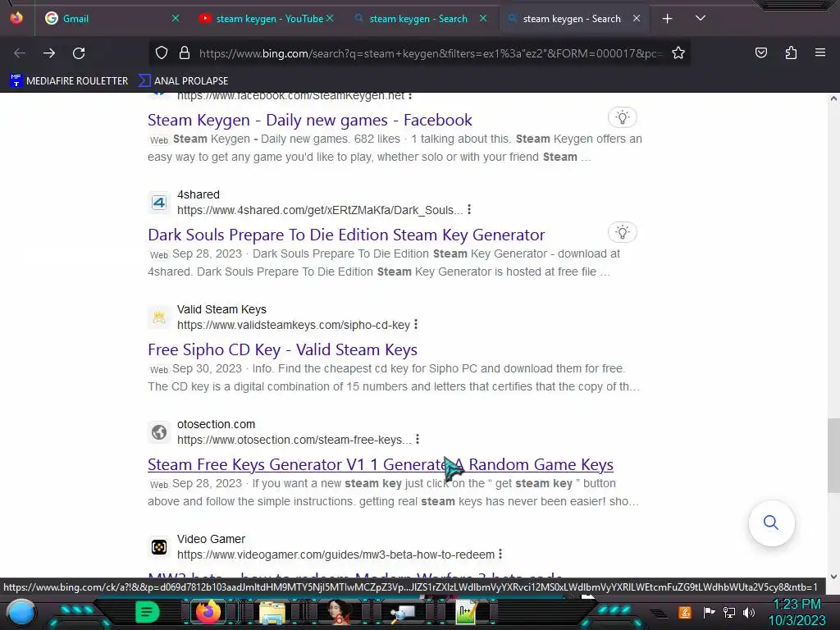Open tracking protection shield icon

tap(162, 53)
